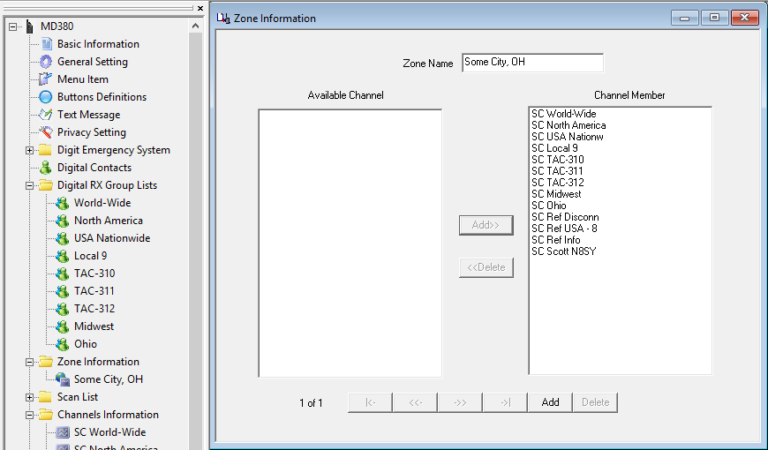Click the <<Delete button
This screenshot has width=768, height=450.
(x=486, y=267)
